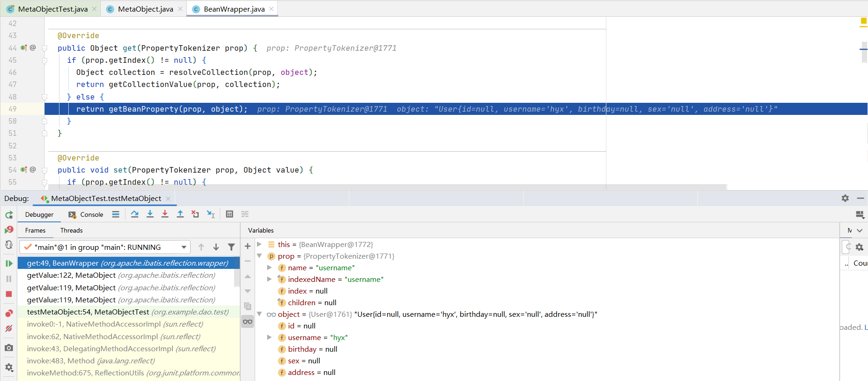Click the duplicate watch icon

[248, 306]
